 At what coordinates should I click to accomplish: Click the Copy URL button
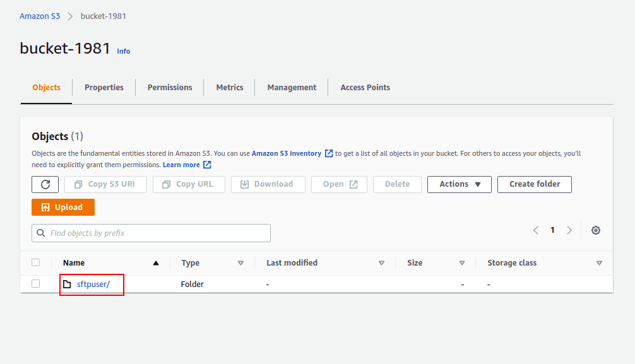pos(189,184)
